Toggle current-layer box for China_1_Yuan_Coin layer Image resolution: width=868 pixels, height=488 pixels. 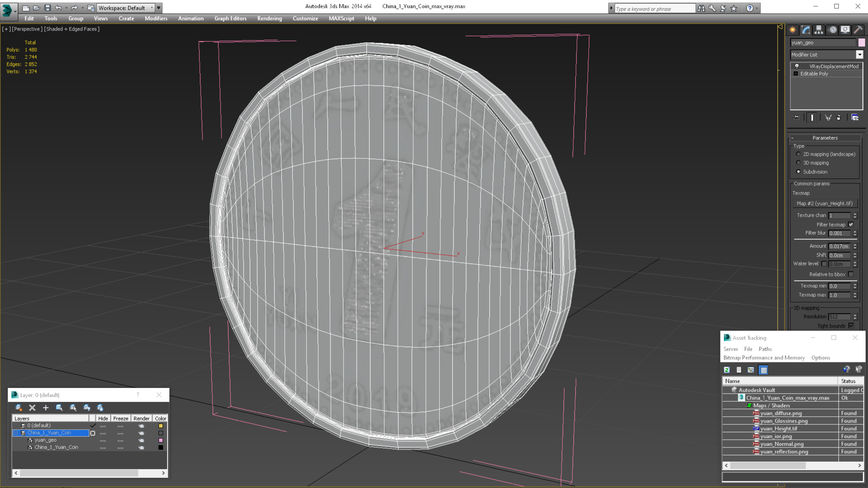93,433
